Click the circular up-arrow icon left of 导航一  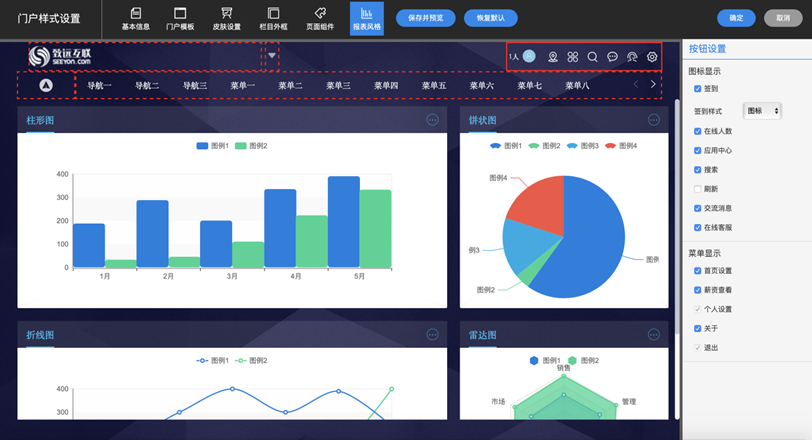coord(45,86)
